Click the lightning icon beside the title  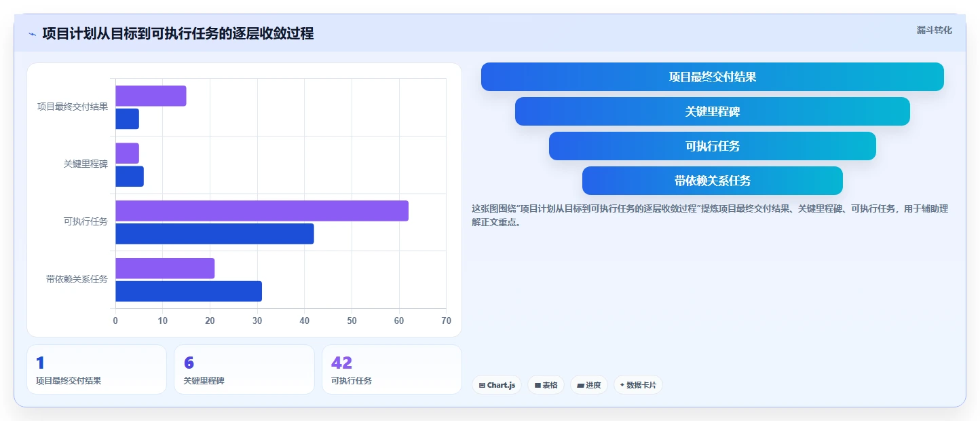tap(32, 34)
